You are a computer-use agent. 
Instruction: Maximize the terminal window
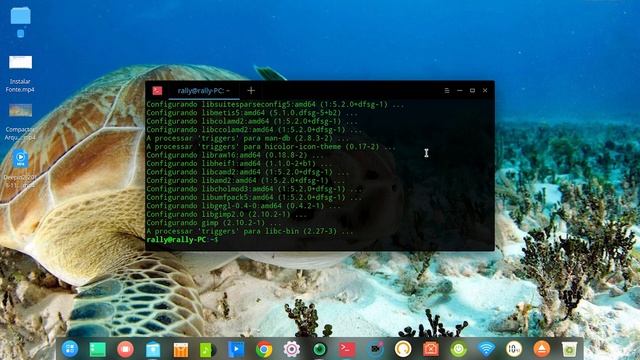coord(472,90)
